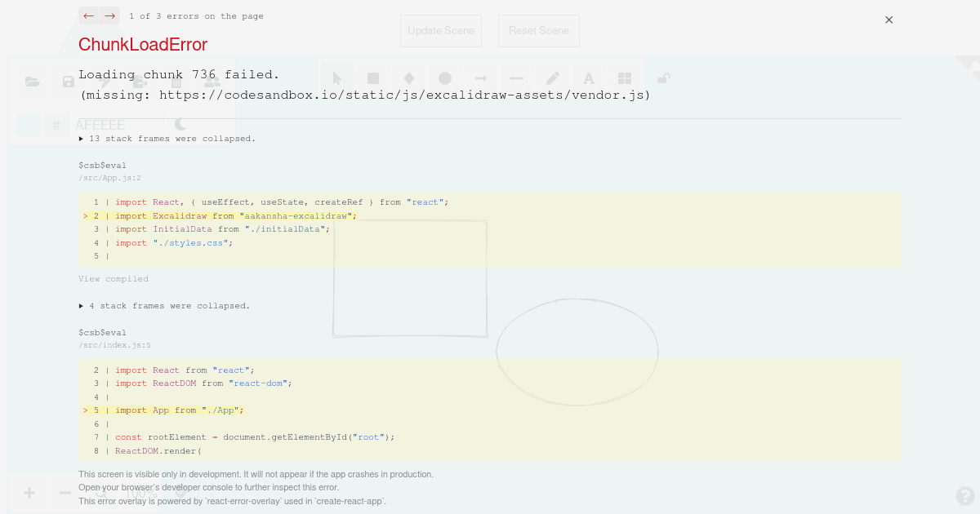The height and width of the screenshot is (514, 980).
Task: Select Reset Scene at the top
Action: tap(538, 30)
